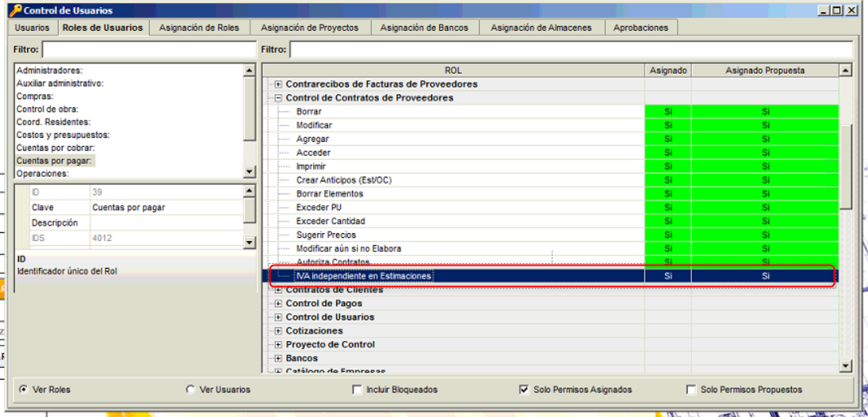868x417 pixels.
Task: Expand the Control de Usuarios tree node
Action: (278, 317)
